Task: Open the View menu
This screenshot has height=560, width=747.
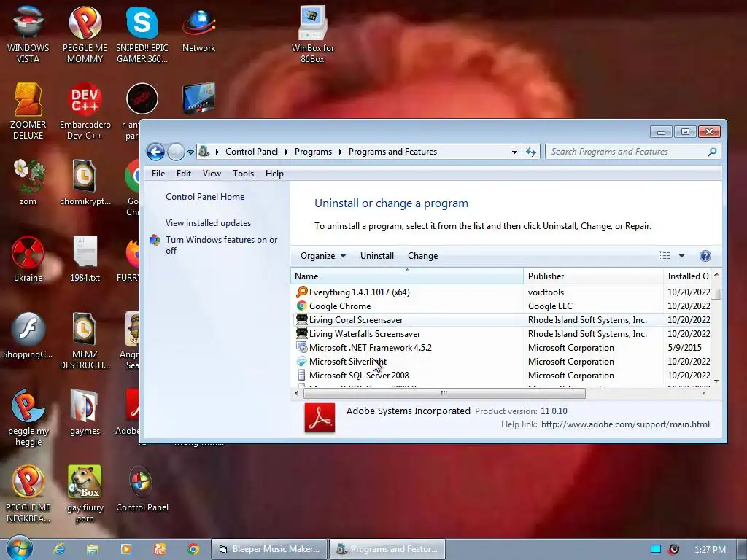Action: coord(212,174)
